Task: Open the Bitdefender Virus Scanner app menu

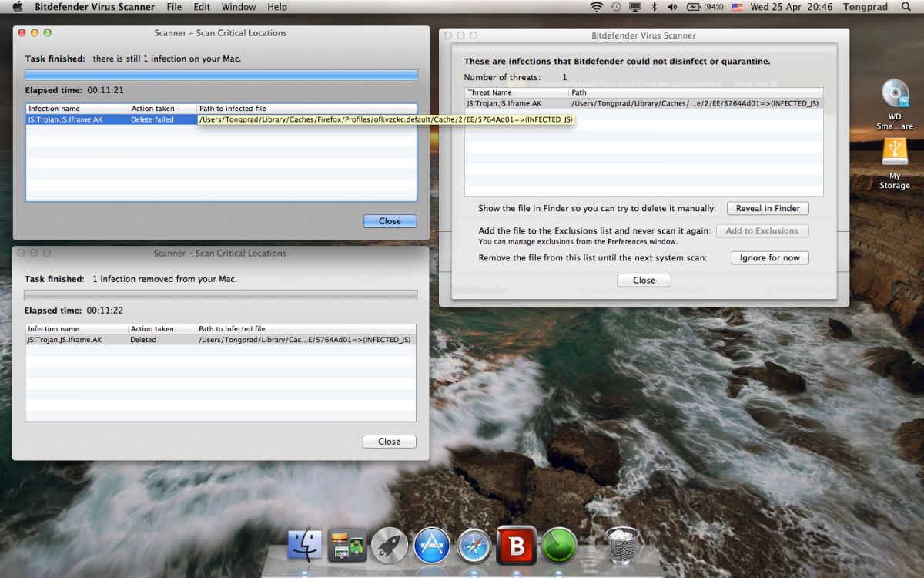Action: [95, 7]
